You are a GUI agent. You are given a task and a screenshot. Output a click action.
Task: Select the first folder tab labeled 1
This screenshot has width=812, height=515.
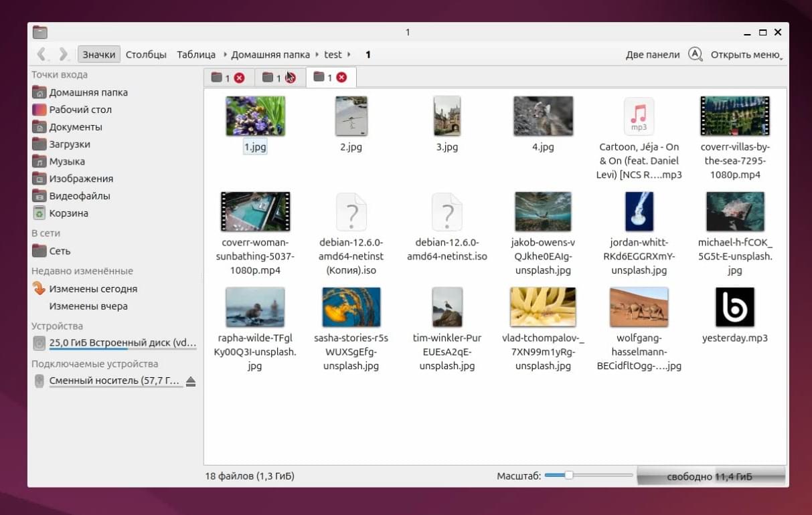[x=220, y=78]
